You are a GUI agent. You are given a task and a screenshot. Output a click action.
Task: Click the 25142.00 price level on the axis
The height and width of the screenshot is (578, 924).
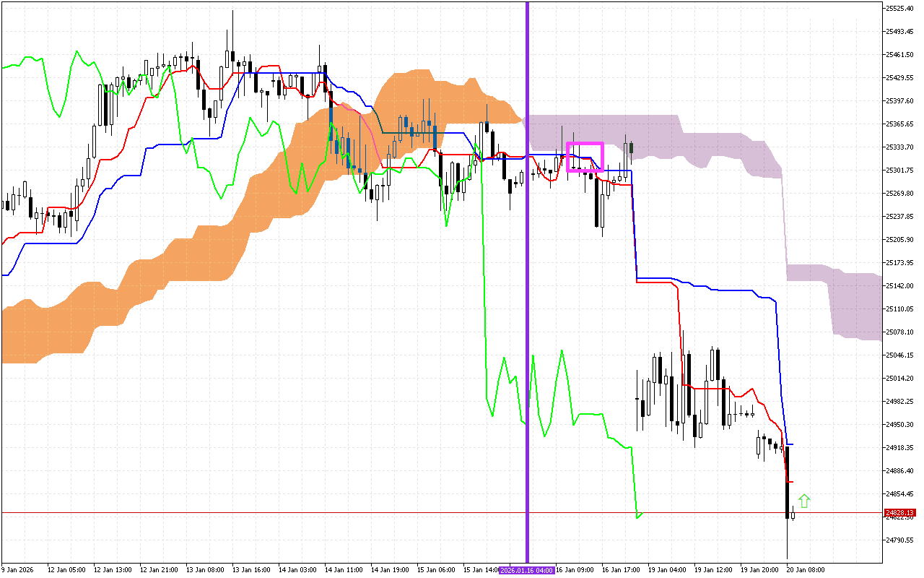click(899, 285)
